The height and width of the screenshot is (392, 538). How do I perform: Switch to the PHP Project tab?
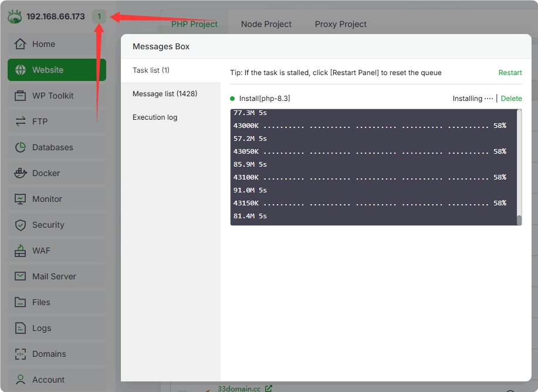[x=194, y=24]
